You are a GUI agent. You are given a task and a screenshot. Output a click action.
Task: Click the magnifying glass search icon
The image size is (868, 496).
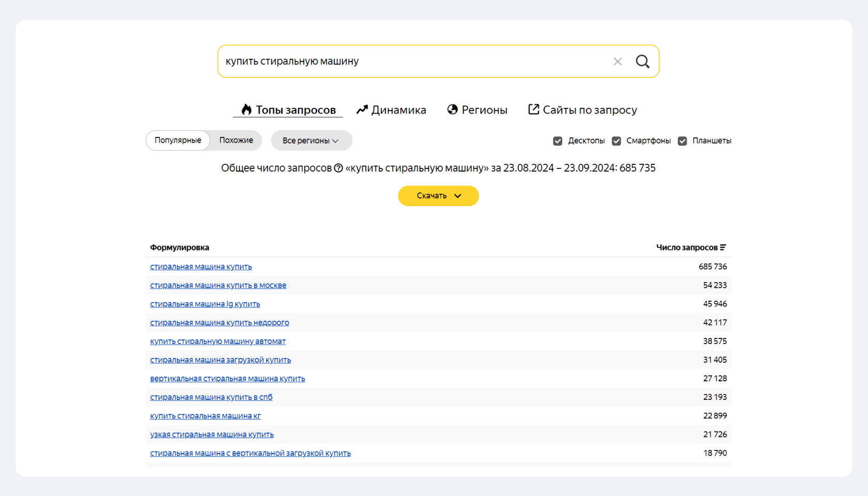point(642,61)
